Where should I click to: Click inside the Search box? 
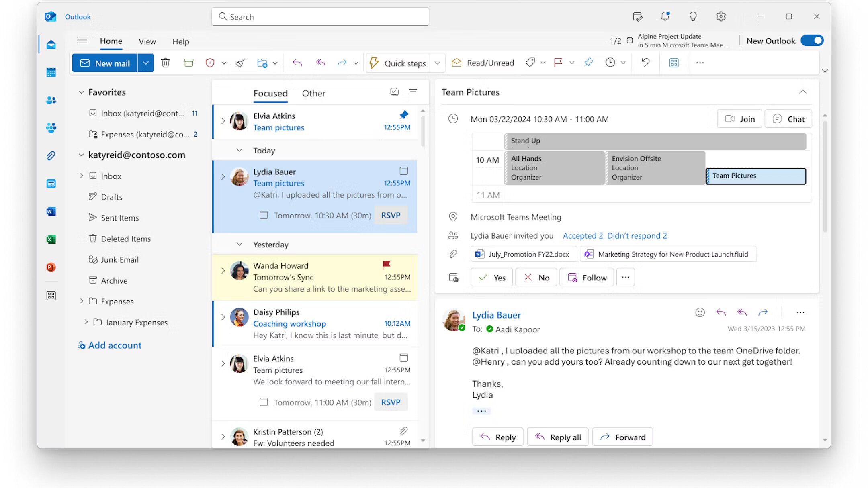point(320,17)
